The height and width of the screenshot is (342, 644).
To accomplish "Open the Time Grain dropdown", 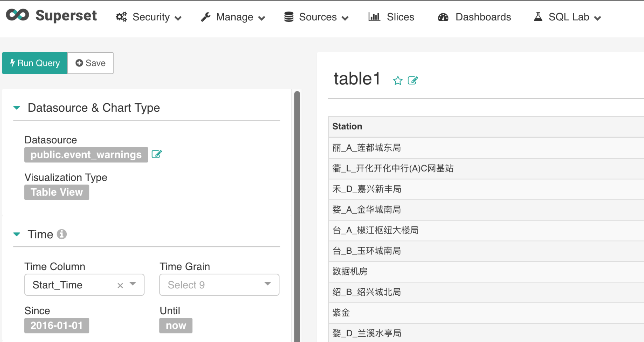I will (x=219, y=285).
